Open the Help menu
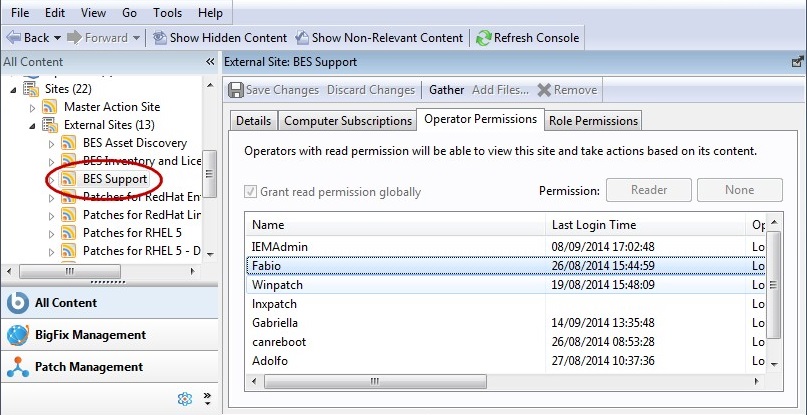807x415 pixels. [210, 13]
